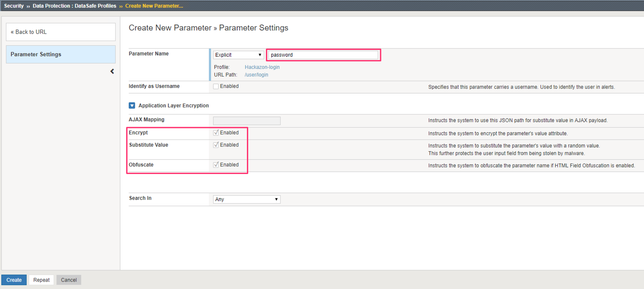Image resolution: width=644 pixels, height=289 pixels.
Task: Click the password parameter name field
Action: point(323,55)
